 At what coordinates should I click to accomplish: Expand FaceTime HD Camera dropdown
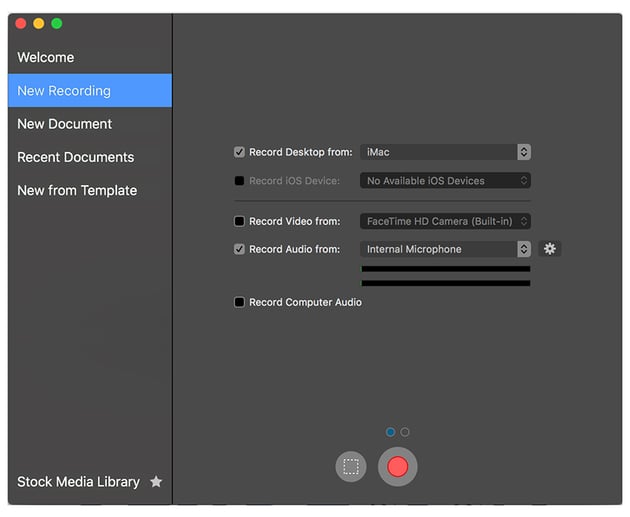(x=445, y=221)
